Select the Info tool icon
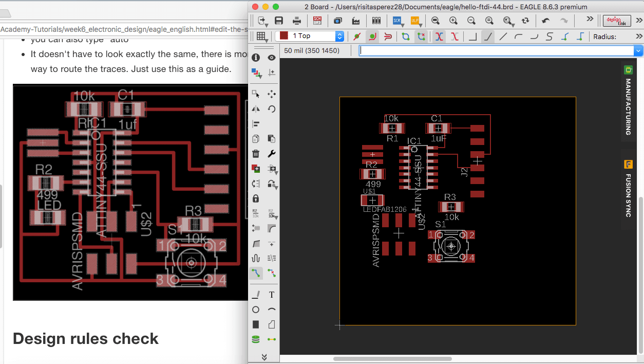The image size is (644, 364). pyautogui.click(x=256, y=58)
